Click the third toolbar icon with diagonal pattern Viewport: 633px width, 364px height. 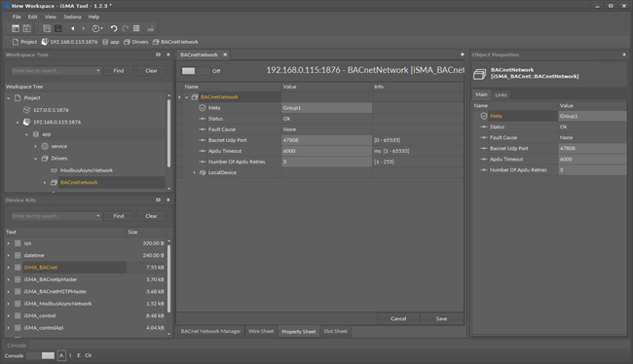[x=47, y=28]
